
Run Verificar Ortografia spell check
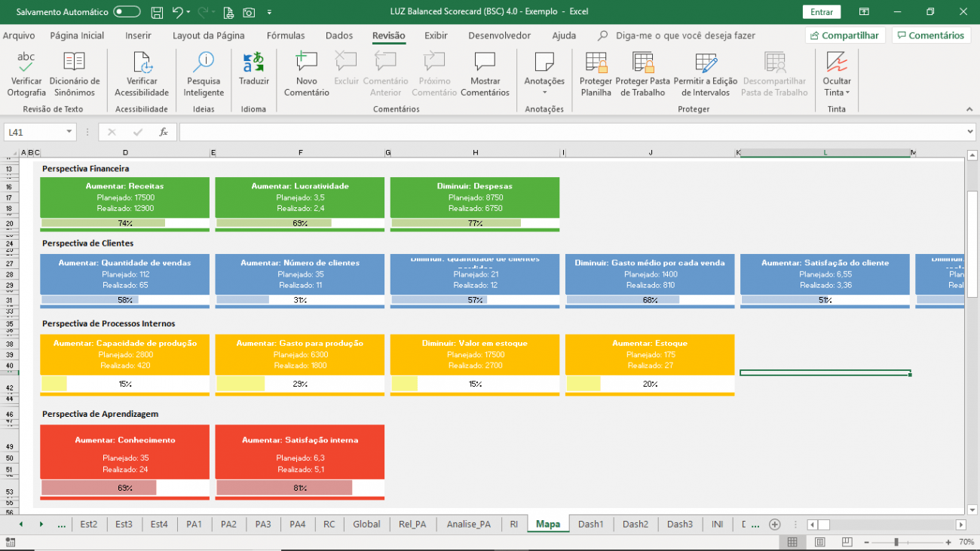tap(26, 75)
